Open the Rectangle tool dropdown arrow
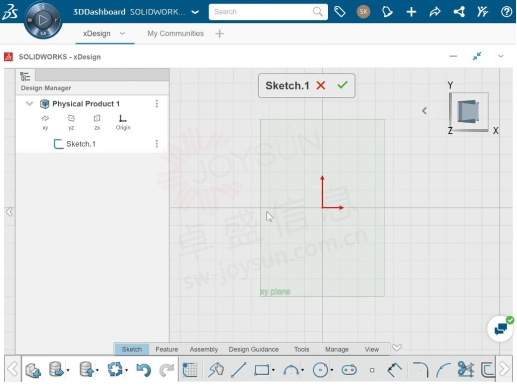517x388 pixels. pos(273,370)
